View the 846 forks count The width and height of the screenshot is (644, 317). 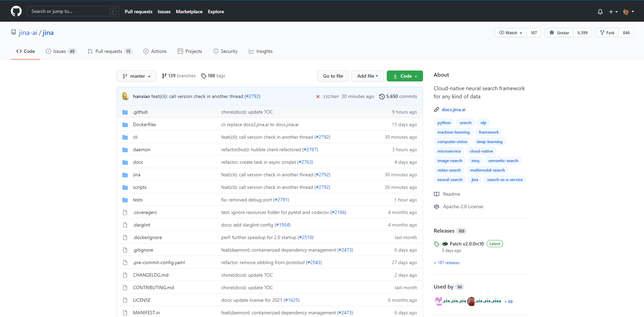(626, 33)
